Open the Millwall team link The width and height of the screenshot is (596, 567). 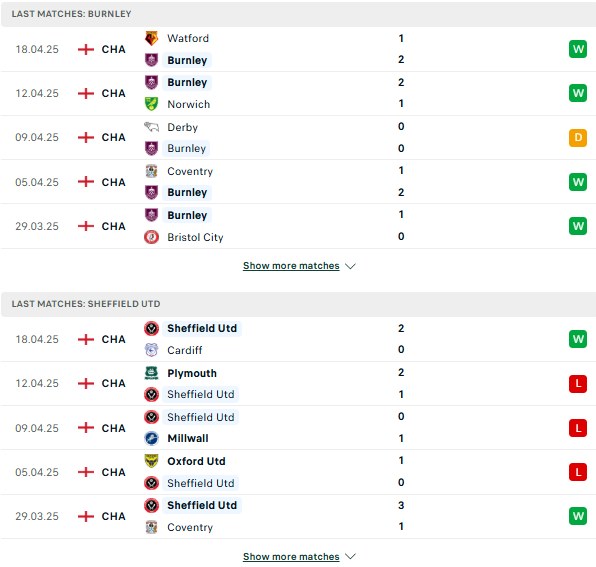tap(188, 438)
